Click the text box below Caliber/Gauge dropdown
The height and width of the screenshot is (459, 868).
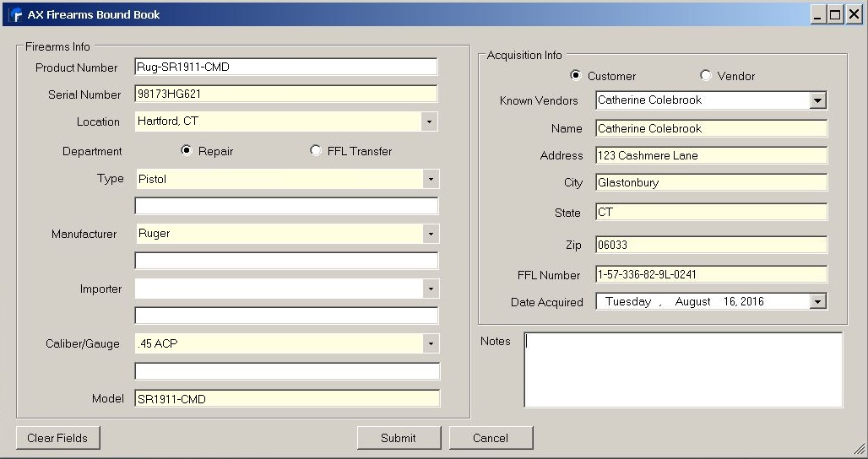tap(287, 371)
